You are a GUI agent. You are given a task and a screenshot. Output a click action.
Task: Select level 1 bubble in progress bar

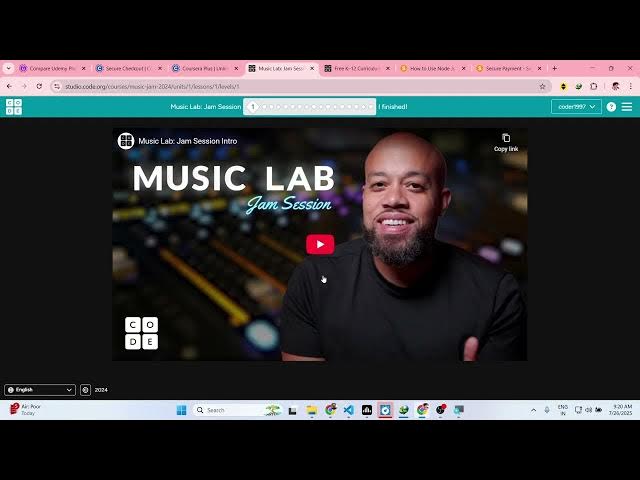[x=253, y=107]
